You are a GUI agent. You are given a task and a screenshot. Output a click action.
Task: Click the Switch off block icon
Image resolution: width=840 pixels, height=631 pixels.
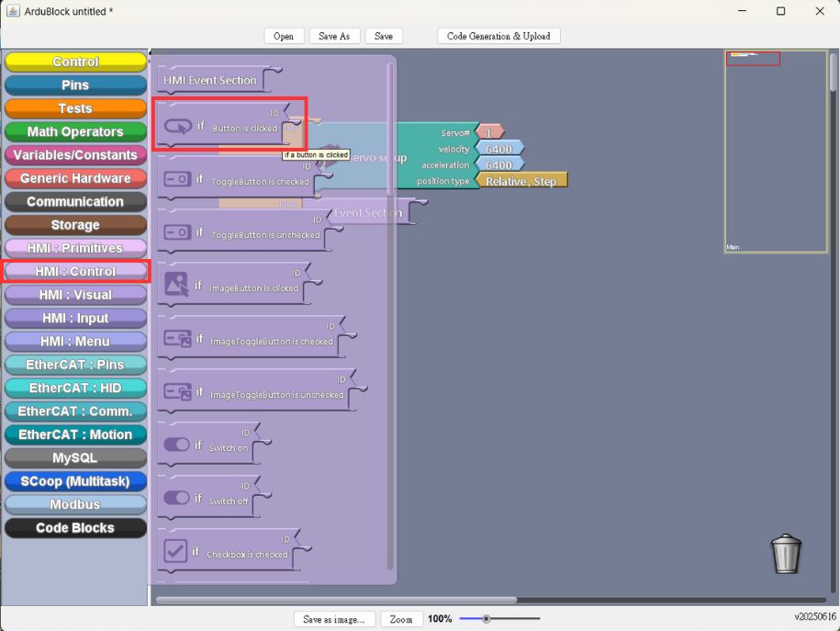pyautogui.click(x=177, y=498)
